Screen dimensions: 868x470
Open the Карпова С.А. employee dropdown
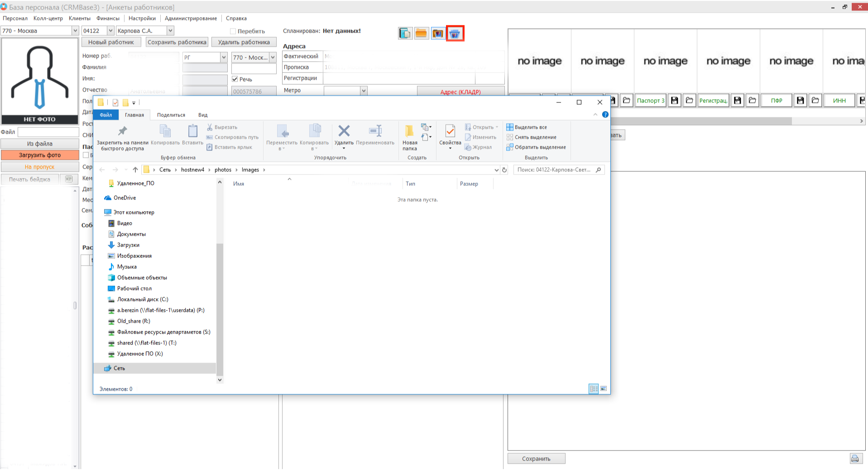170,31
